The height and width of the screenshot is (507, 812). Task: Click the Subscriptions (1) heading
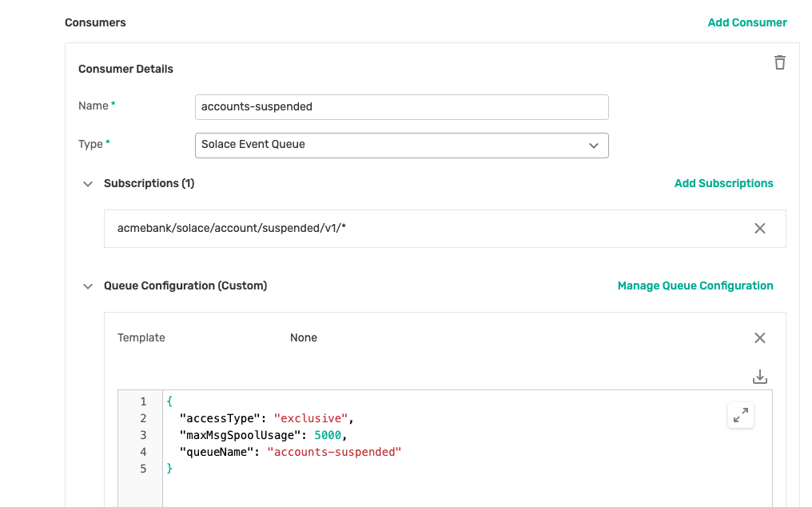[x=149, y=183]
